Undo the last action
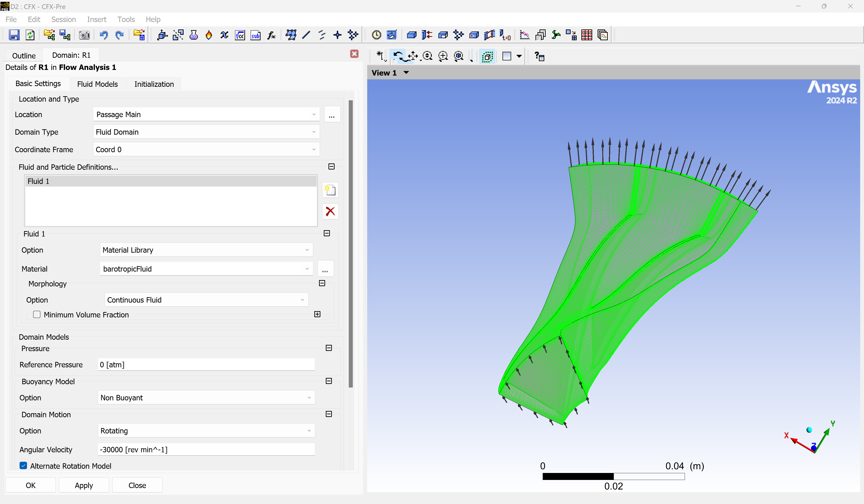864x504 pixels. pyautogui.click(x=103, y=35)
